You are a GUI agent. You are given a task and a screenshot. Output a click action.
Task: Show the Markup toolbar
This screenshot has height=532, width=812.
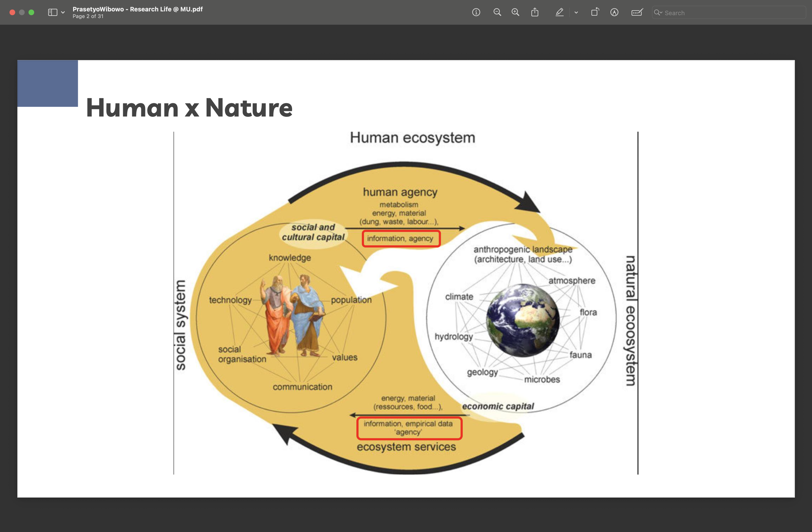click(614, 13)
